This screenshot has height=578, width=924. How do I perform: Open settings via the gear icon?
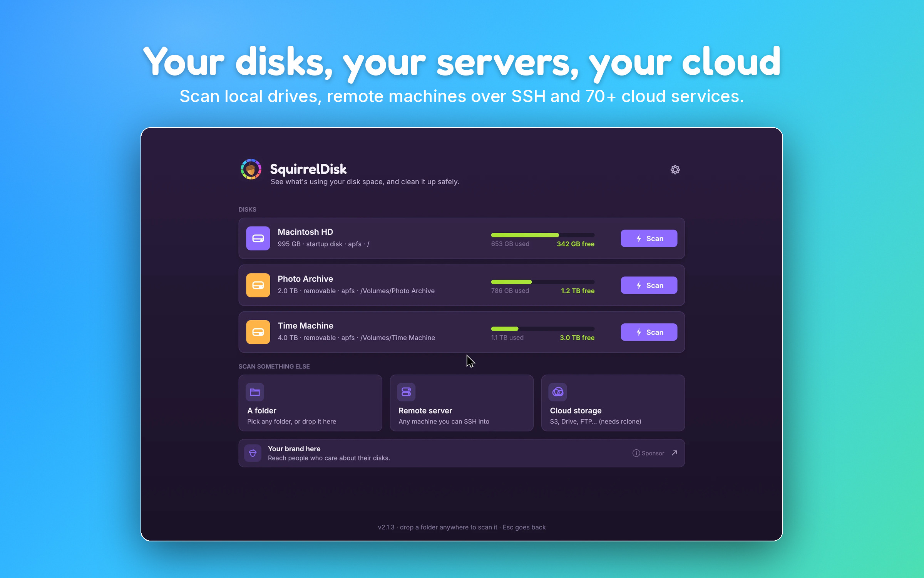tap(675, 170)
